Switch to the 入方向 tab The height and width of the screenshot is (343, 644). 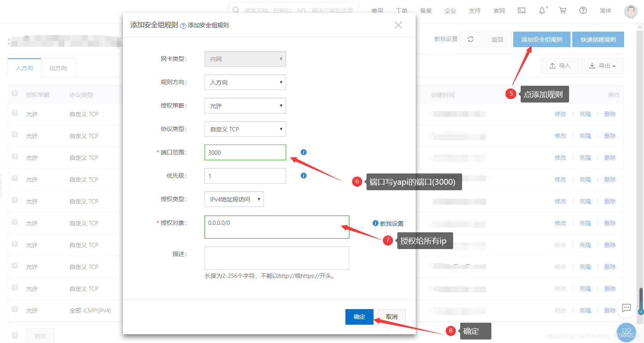pos(24,68)
